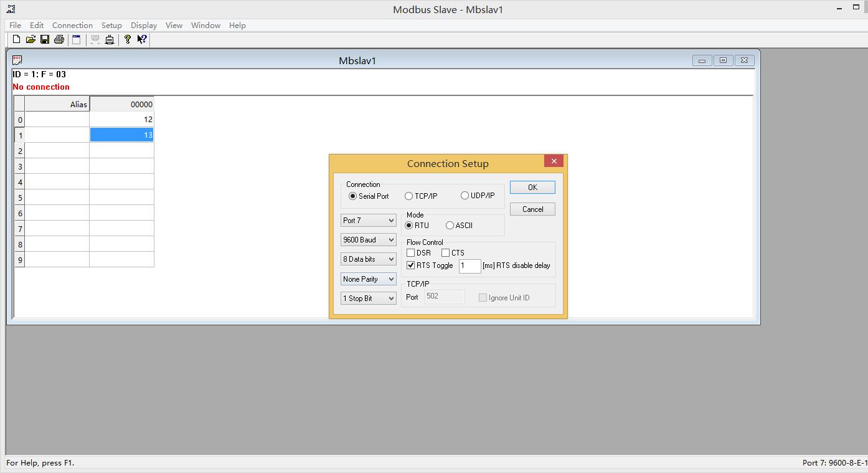868x473 pixels.
Task: Click the slave definition window icon
Action: coord(76,39)
